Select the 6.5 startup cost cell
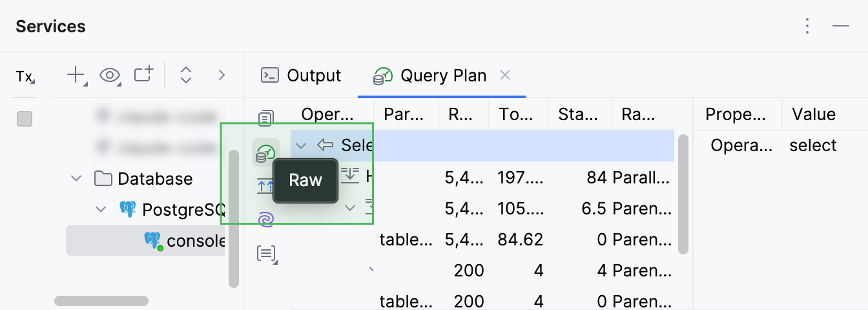 [x=595, y=208]
